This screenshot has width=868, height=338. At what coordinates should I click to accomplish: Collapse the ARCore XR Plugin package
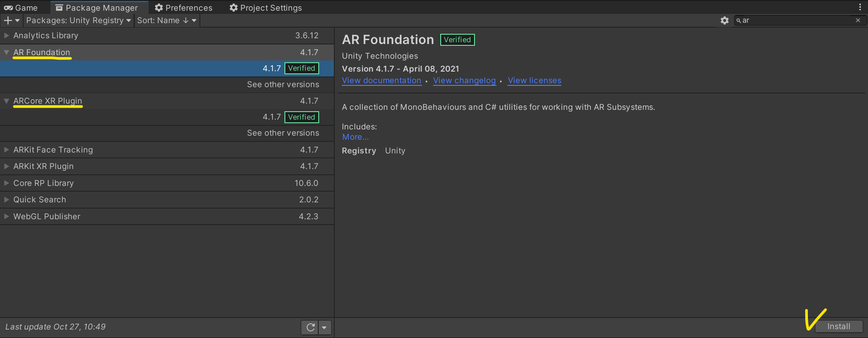pos(6,101)
